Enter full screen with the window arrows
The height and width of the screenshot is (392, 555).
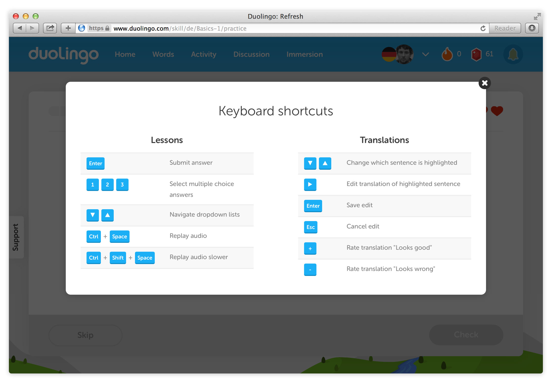click(537, 16)
